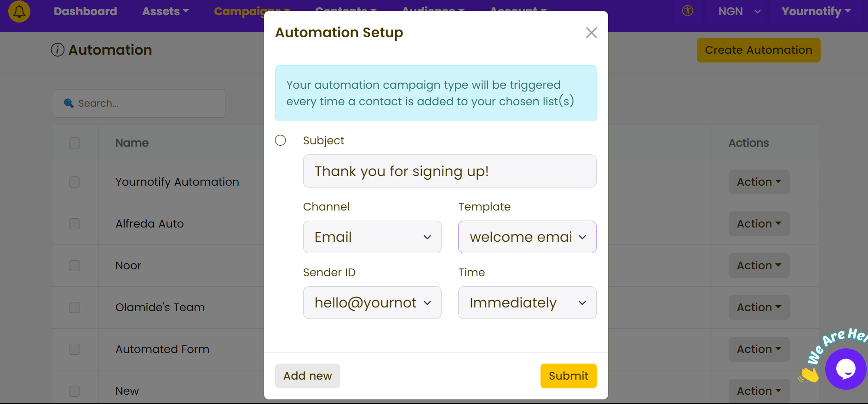Open the Channel dropdown showing Email
Screen dimensions: 868x404
pyautogui.click(x=372, y=237)
